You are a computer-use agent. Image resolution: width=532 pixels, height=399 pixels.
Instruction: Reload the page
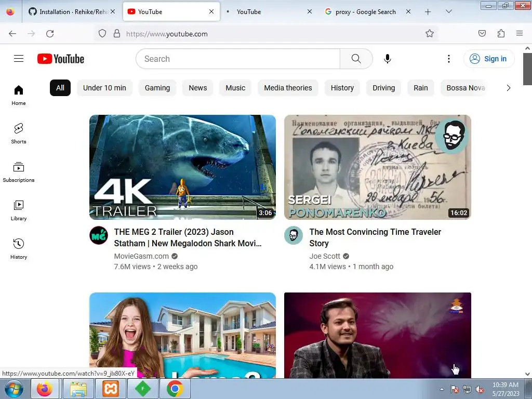pyautogui.click(x=50, y=34)
